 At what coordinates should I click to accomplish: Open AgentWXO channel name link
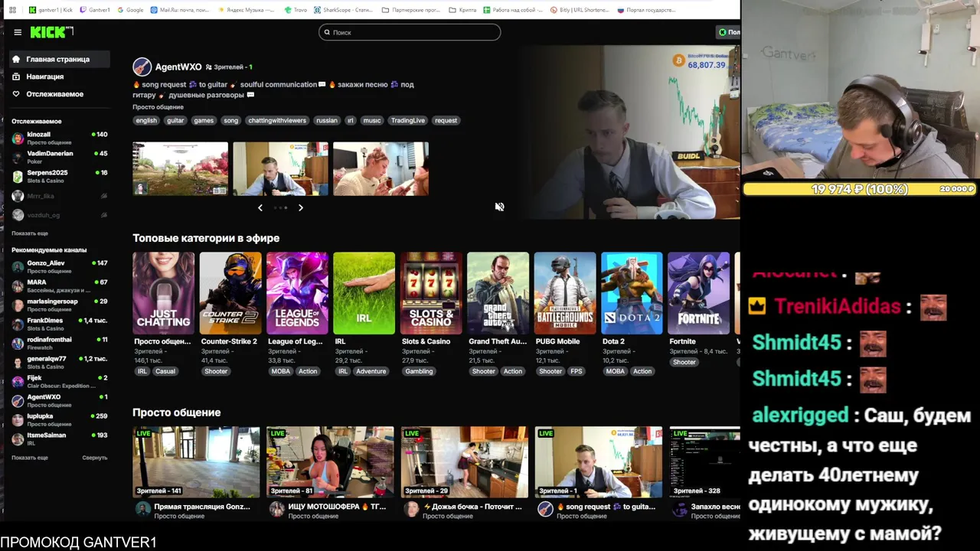(178, 67)
